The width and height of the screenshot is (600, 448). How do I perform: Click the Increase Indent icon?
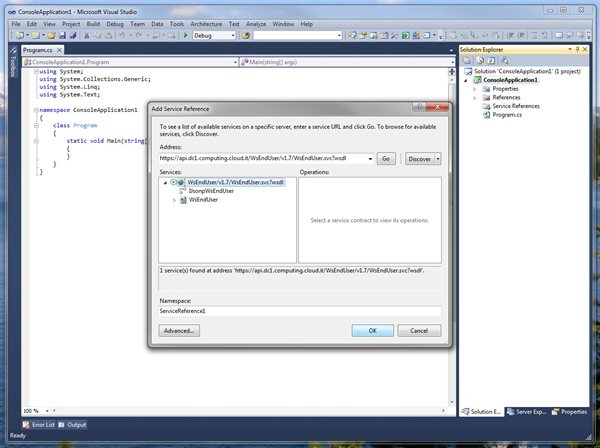(521, 36)
